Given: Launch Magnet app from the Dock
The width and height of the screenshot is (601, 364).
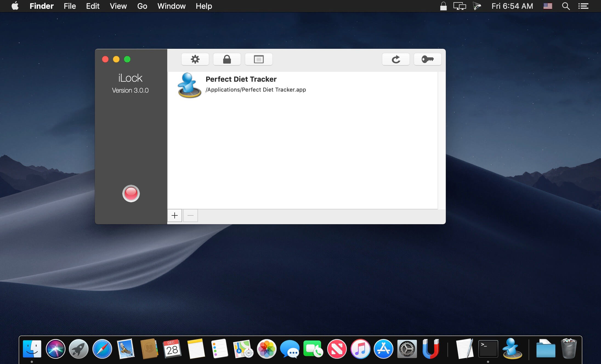Looking at the screenshot, I should [430, 349].
